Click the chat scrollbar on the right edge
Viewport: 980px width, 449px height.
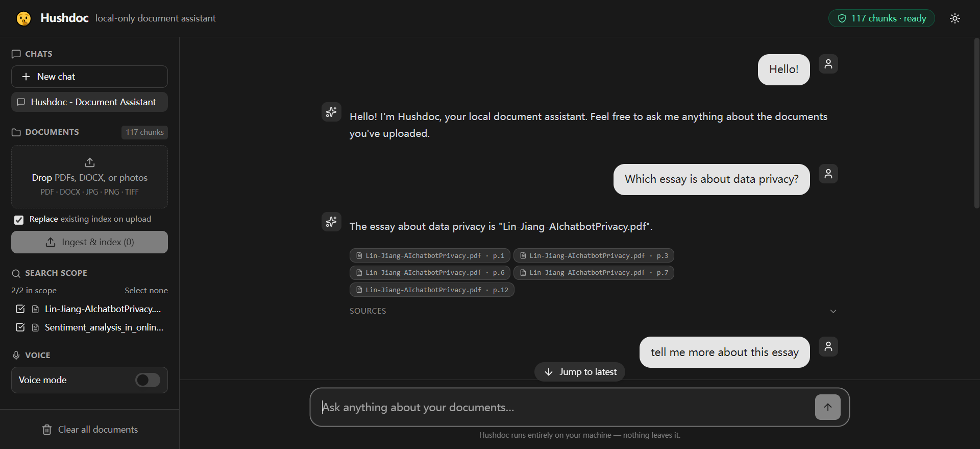pyautogui.click(x=976, y=123)
